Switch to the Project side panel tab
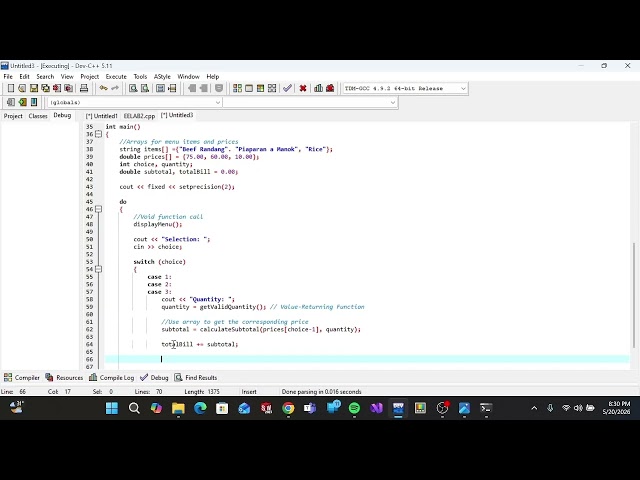640x480 pixels. [13, 116]
